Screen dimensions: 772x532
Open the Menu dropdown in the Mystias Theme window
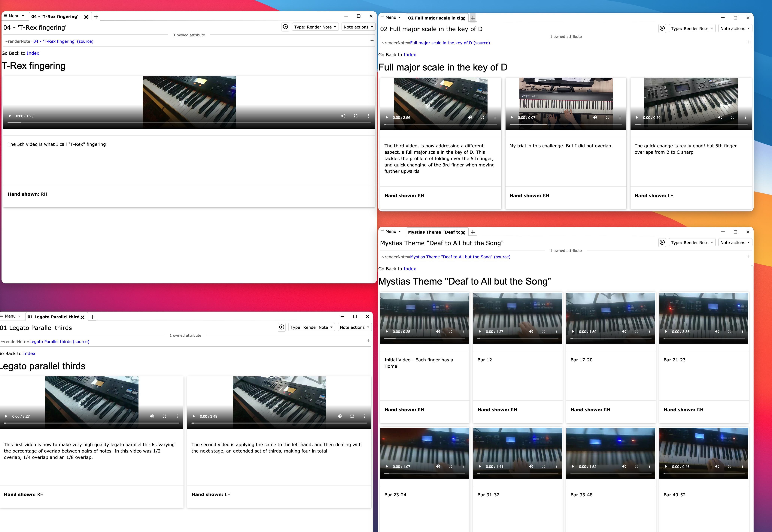coord(391,231)
